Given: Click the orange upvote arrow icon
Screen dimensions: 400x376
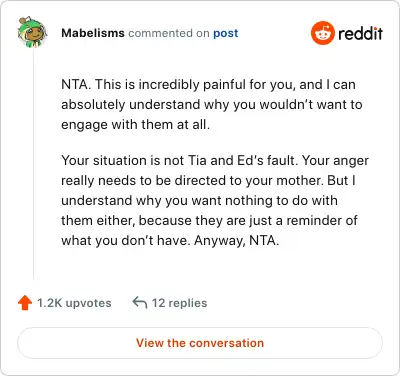Looking at the screenshot, I should click(x=25, y=303).
